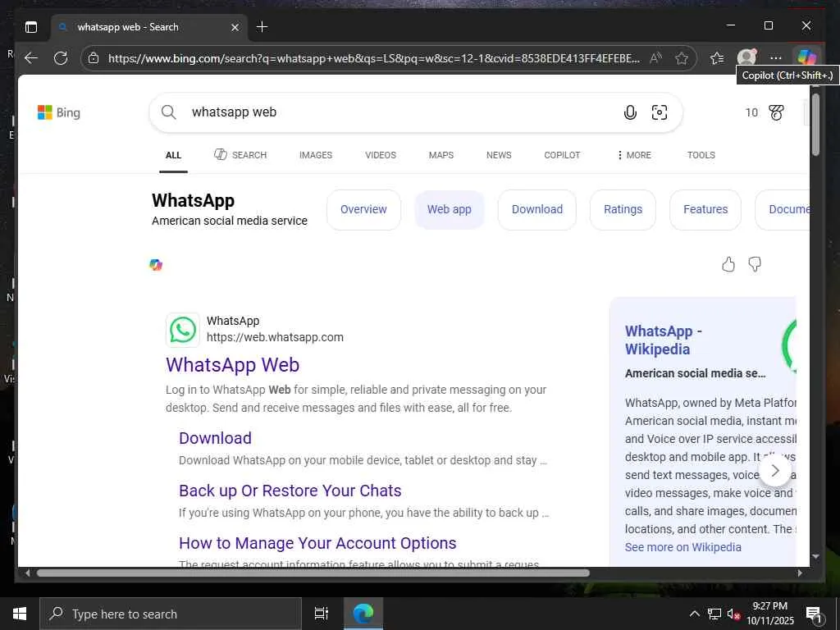The width and height of the screenshot is (840, 630).
Task: Click the Copilot answer icon
Action: (x=156, y=265)
